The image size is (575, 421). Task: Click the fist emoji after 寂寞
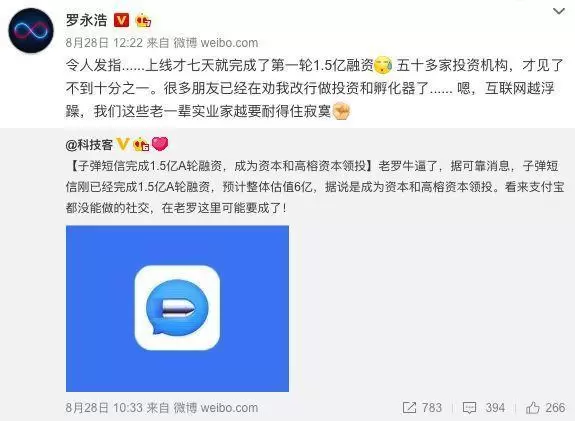341,111
